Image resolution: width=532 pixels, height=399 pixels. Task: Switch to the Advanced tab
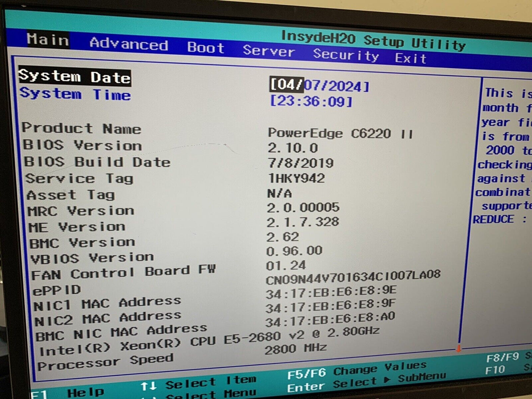[129, 44]
